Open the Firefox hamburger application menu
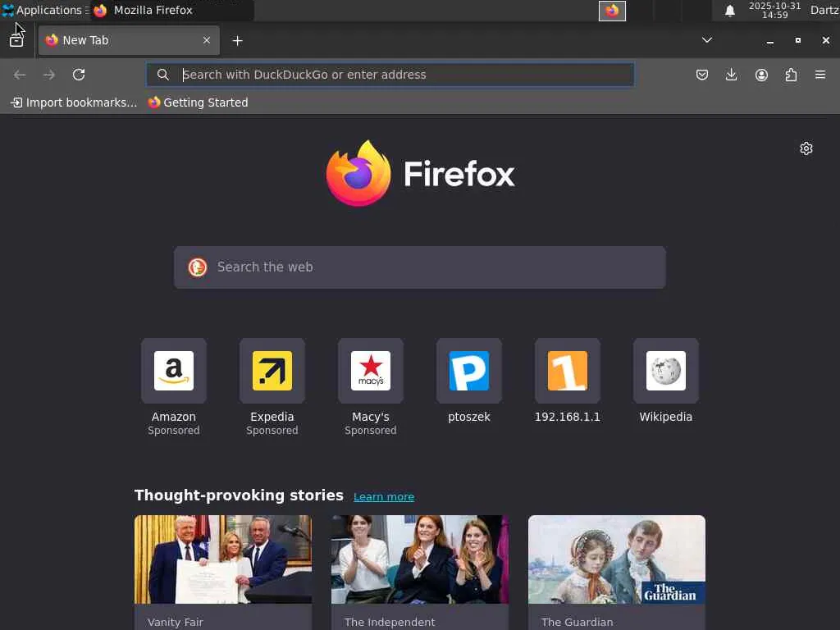 coord(820,75)
